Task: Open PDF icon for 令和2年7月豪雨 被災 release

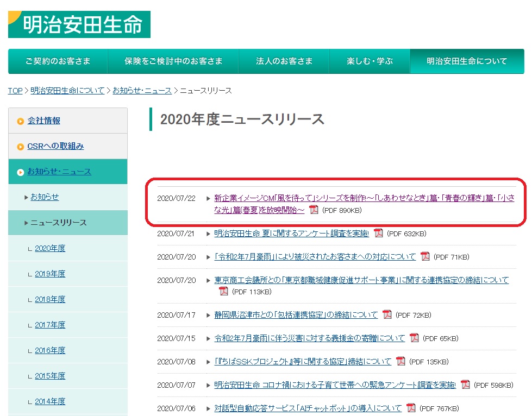Action: point(425,257)
